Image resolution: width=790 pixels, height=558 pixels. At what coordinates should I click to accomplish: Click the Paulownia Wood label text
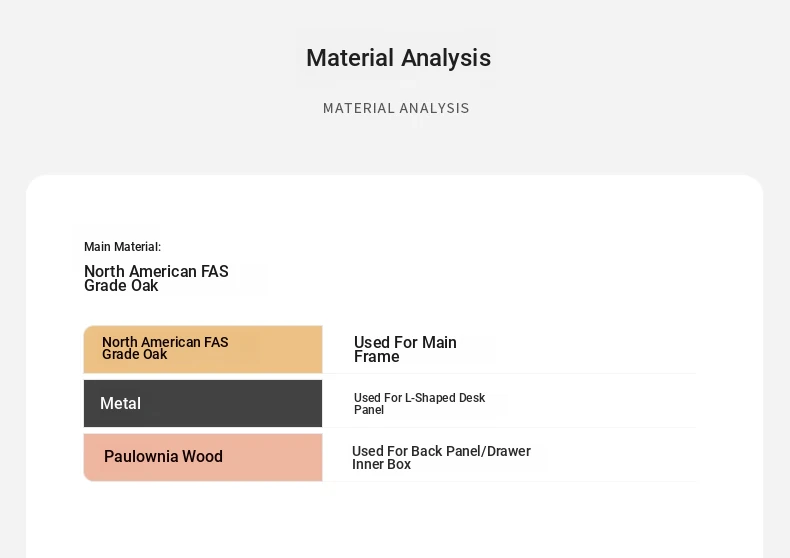pos(163,456)
